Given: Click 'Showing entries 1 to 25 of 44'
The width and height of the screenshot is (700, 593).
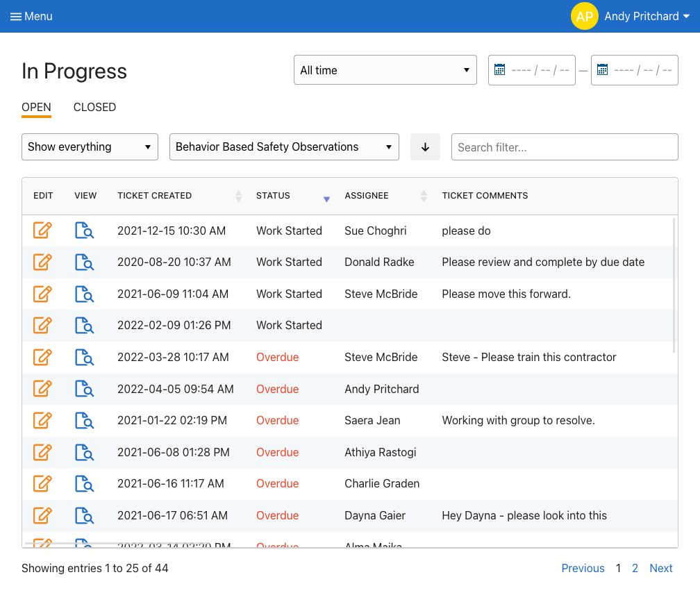Looking at the screenshot, I should click(x=95, y=568).
